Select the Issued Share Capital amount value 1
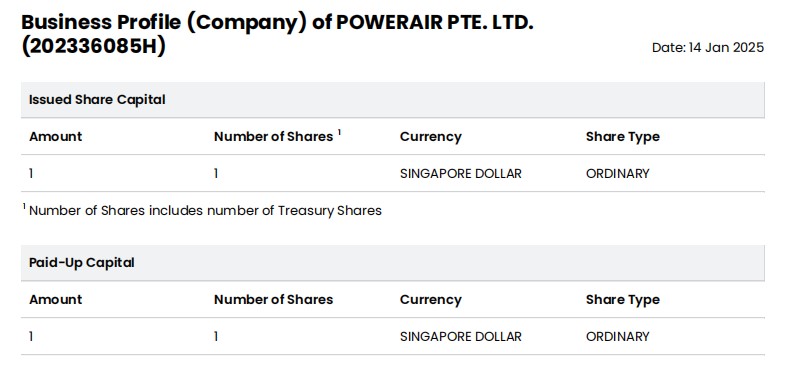Viewport: 788px width, 365px height. pos(31,173)
